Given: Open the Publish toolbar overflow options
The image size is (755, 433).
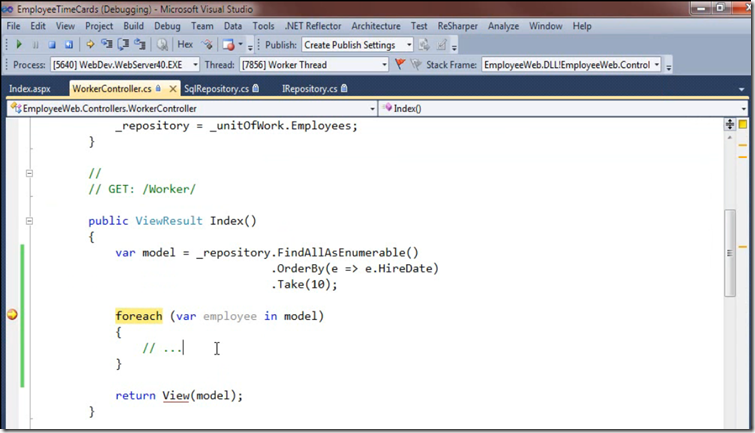Looking at the screenshot, I should point(454,47).
